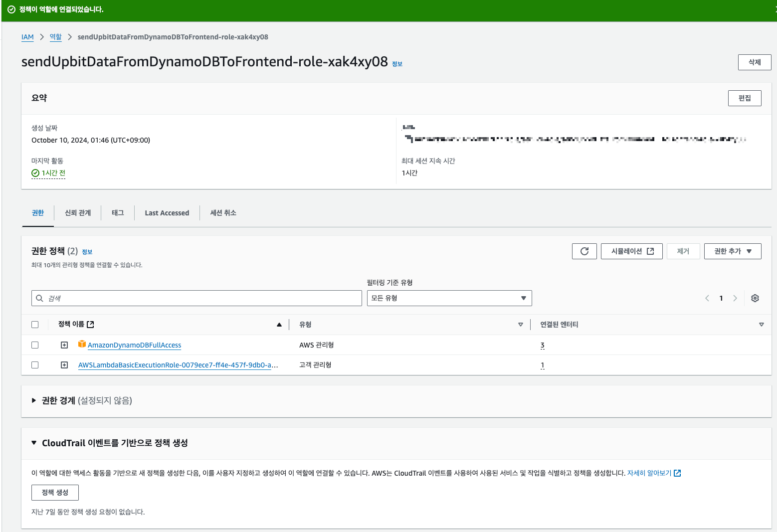
Task: Collapse the CloudTrail 이벤트 정책 생성 section
Action: pos(34,443)
